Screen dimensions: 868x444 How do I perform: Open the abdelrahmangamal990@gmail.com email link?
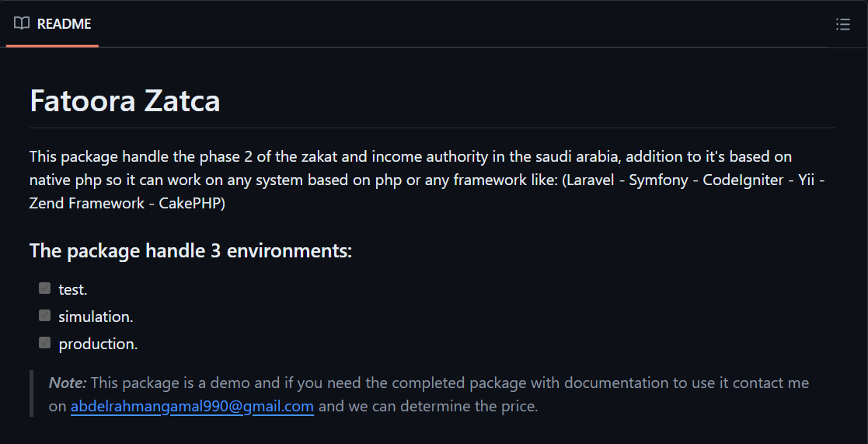click(x=192, y=406)
